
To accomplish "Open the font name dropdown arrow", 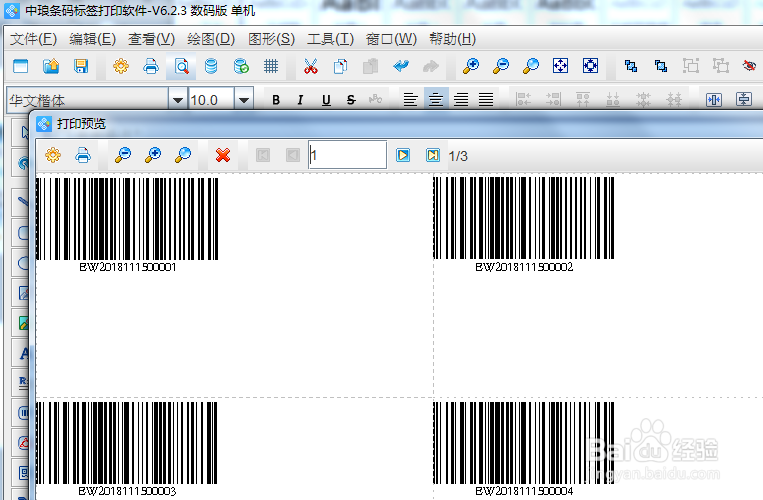I will coord(178,100).
